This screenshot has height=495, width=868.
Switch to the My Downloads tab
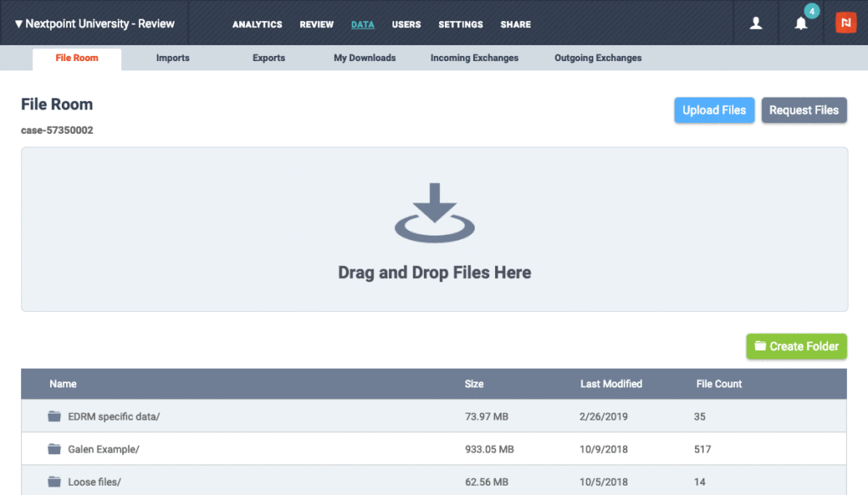click(x=364, y=58)
